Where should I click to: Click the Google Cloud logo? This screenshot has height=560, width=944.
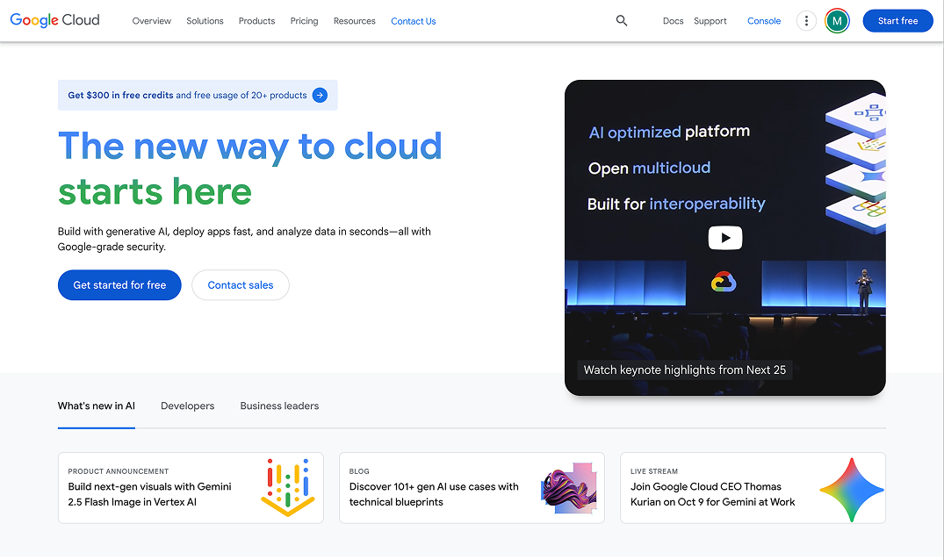click(x=54, y=19)
